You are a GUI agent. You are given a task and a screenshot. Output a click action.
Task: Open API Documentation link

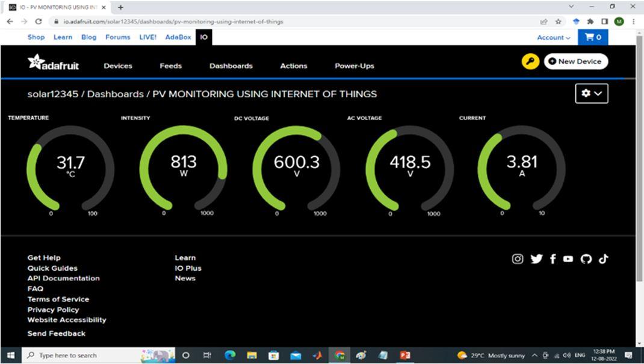click(x=64, y=278)
